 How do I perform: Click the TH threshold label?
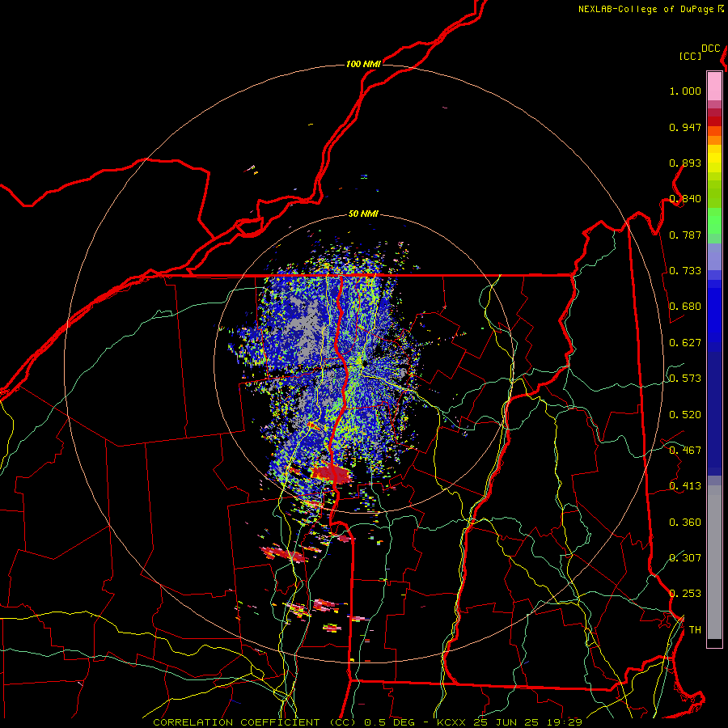tap(695, 630)
